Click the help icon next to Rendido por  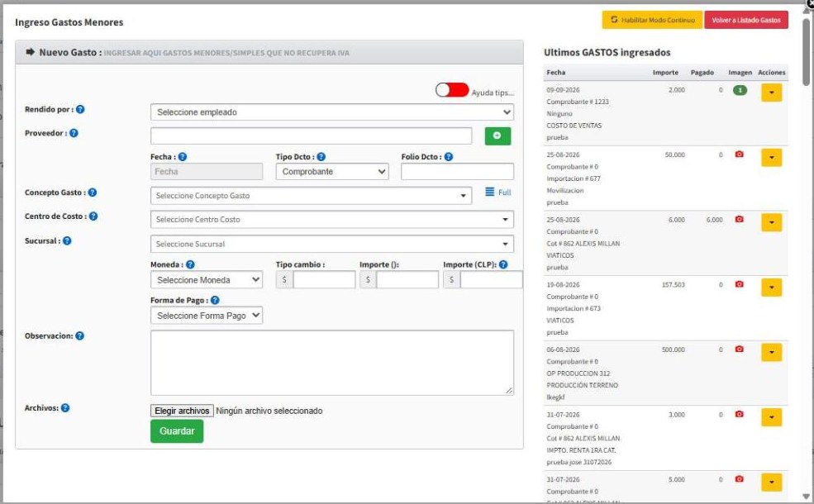80,110
